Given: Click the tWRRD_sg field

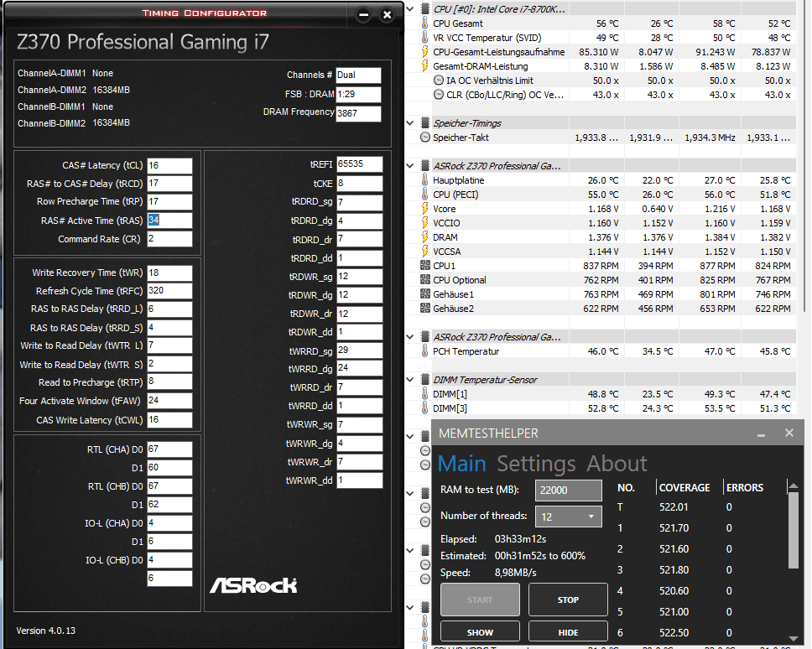Looking at the screenshot, I should 359,350.
